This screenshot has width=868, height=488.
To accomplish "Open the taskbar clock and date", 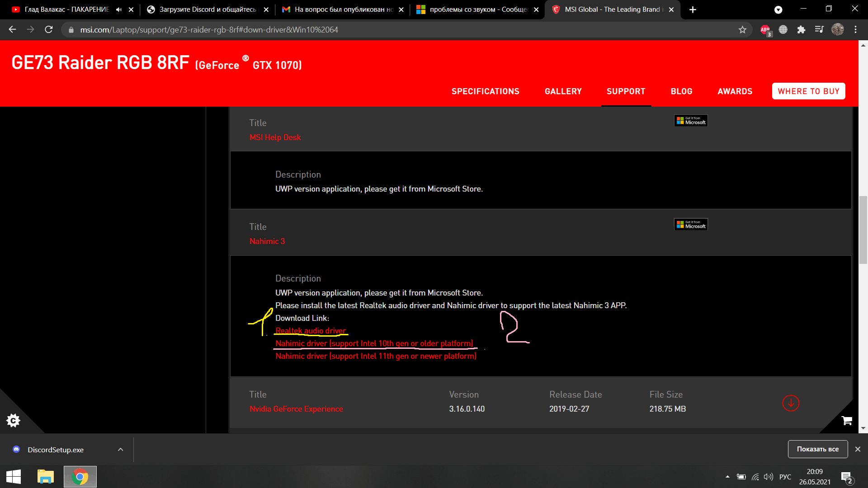I will click(815, 477).
